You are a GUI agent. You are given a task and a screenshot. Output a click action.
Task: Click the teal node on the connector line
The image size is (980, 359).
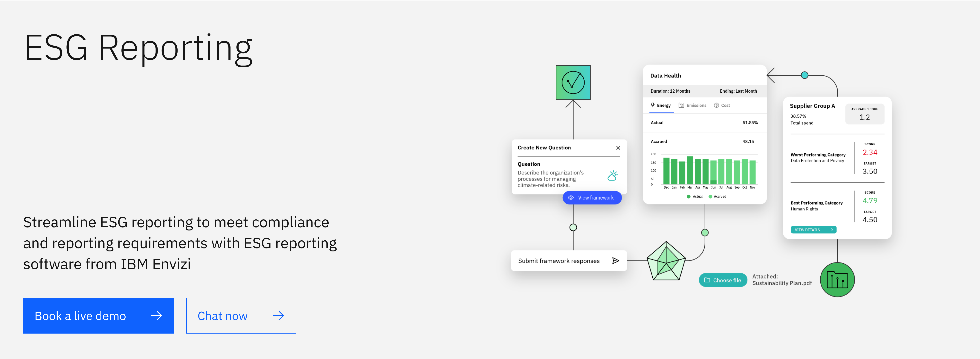804,75
